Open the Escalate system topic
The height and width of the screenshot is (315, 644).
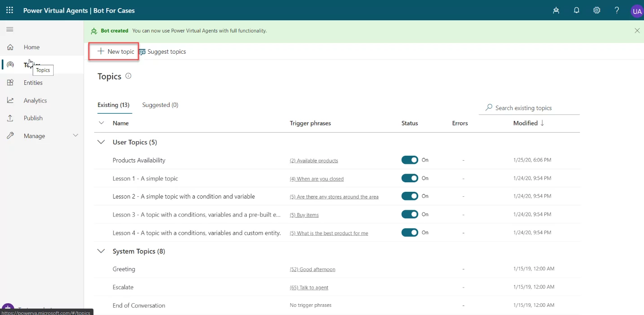click(123, 287)
